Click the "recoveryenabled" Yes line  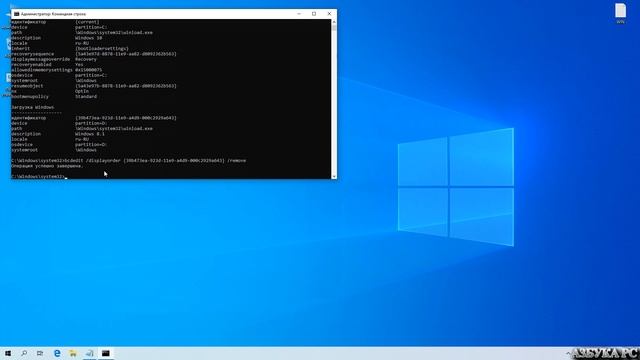[x=47, y=64]
